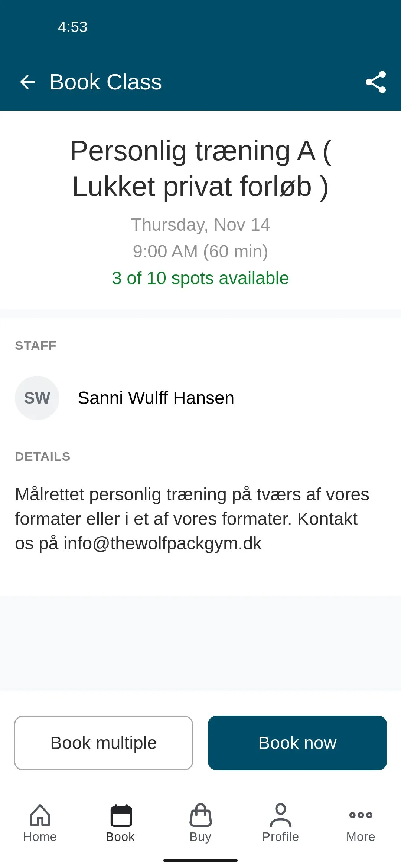Open Sanni Wulff Hansen staff entry

(x=200, y=398)
